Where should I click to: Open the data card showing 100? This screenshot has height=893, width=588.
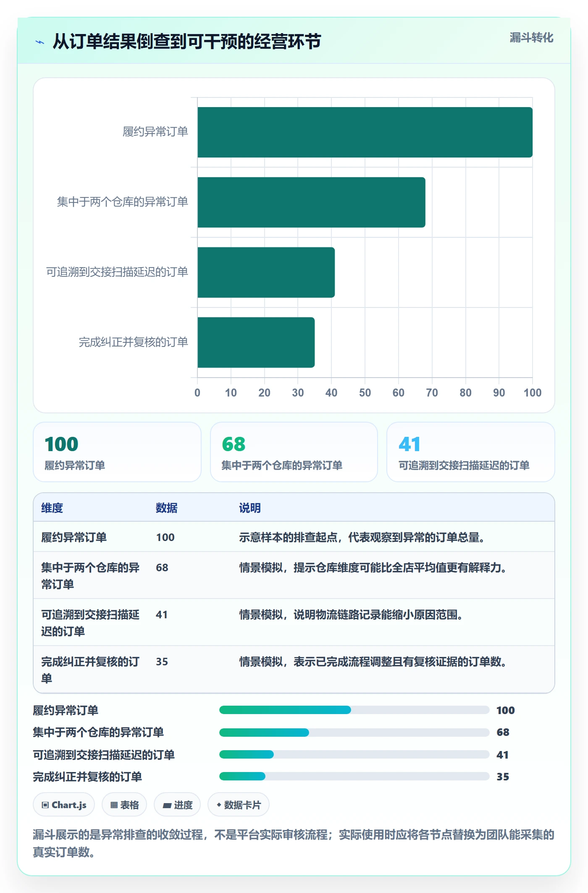tap(117, 452)
